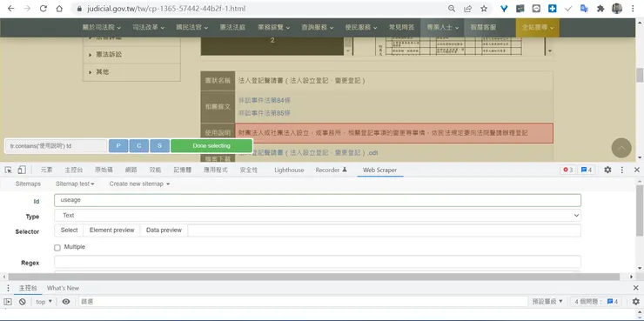
Task: Open the 網路 DevTools tab
Action: coord(131,170)
